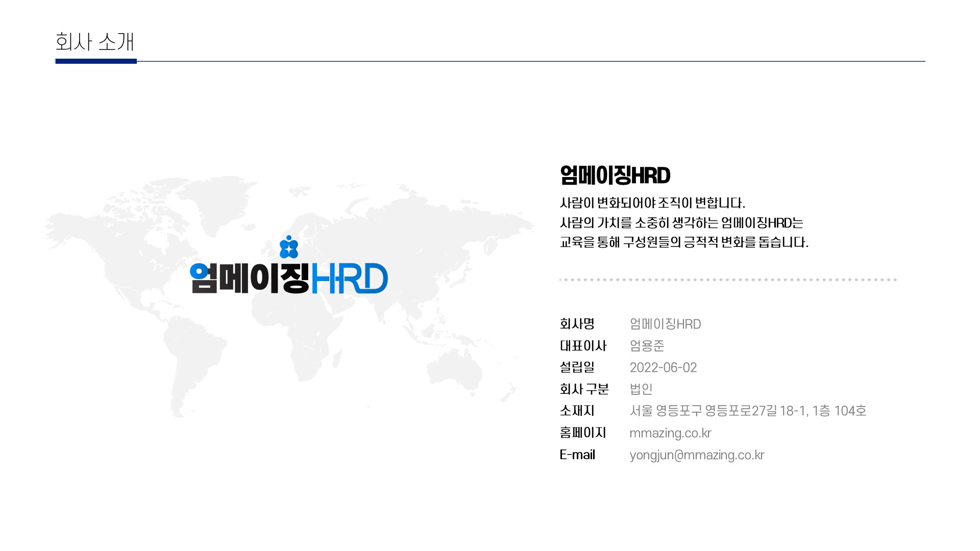The image size is (980, 551).
Task: Click the 소재지 label
Action: point(577,411)
